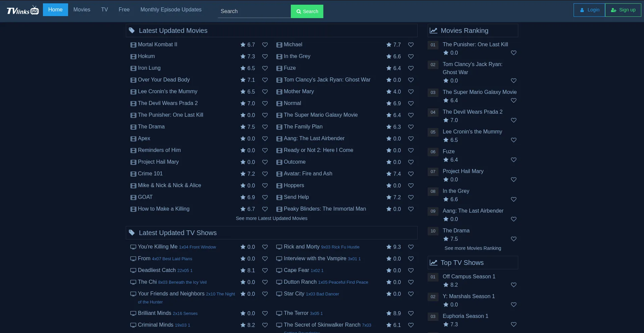This screenshot has width=644, height=333.
Task: Go to the Home tab
Action: pyautogui.click(x=55, y=10)
